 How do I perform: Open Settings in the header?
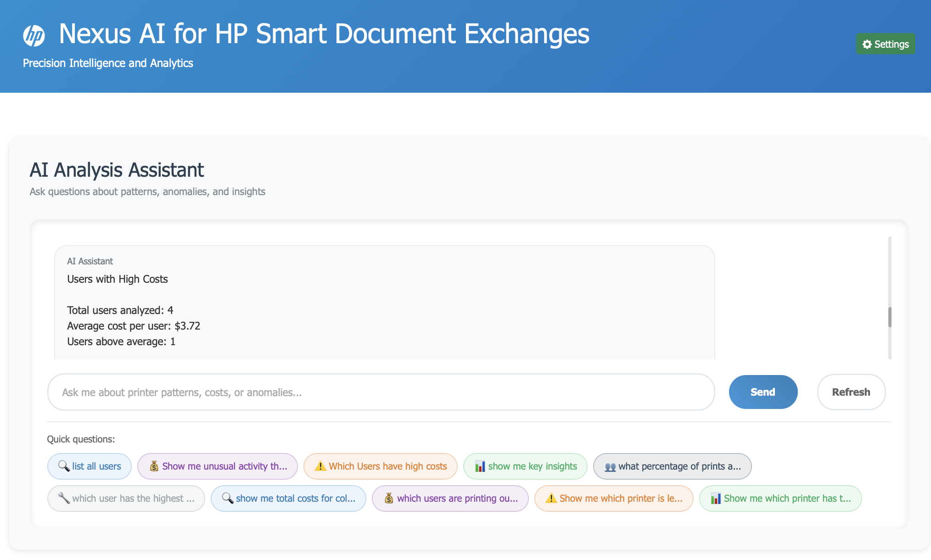886,44
